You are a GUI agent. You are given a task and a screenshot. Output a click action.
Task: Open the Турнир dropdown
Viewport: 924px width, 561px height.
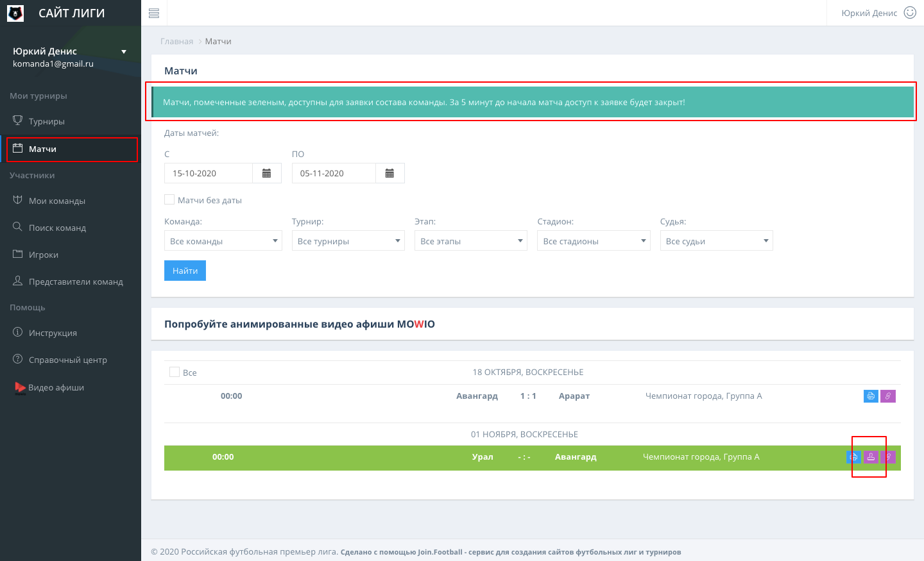click(348, 240)
